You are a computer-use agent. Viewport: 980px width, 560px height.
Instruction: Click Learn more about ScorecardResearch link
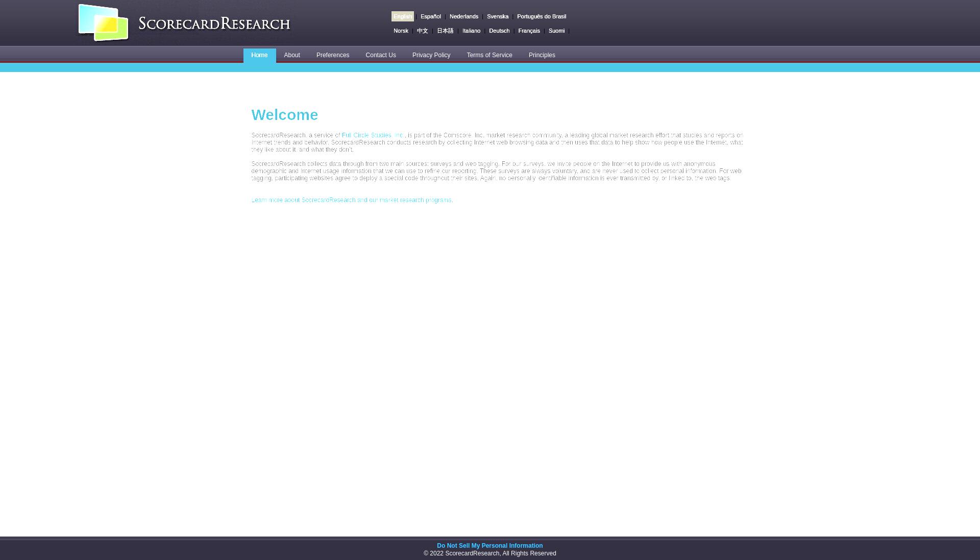click(x=352, y=200)
